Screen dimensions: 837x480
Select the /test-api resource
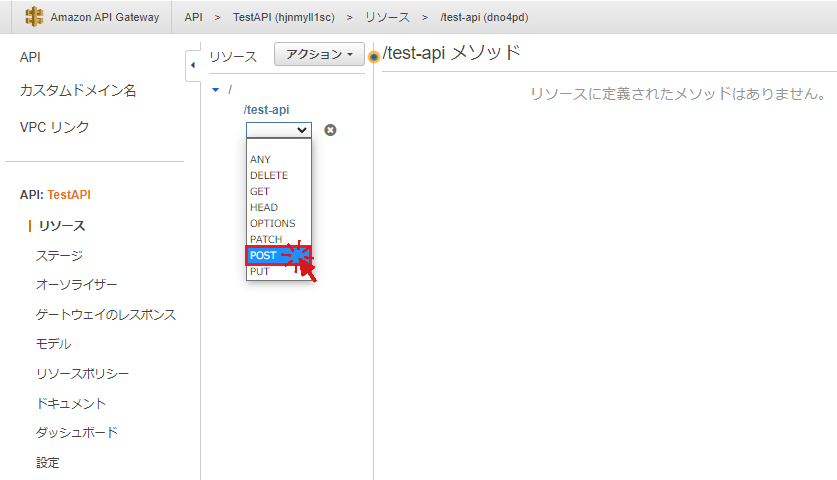pos(266,109)
